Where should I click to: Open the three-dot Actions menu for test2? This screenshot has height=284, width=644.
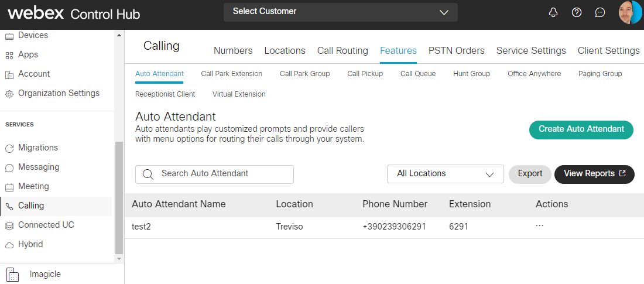point(540,226)
